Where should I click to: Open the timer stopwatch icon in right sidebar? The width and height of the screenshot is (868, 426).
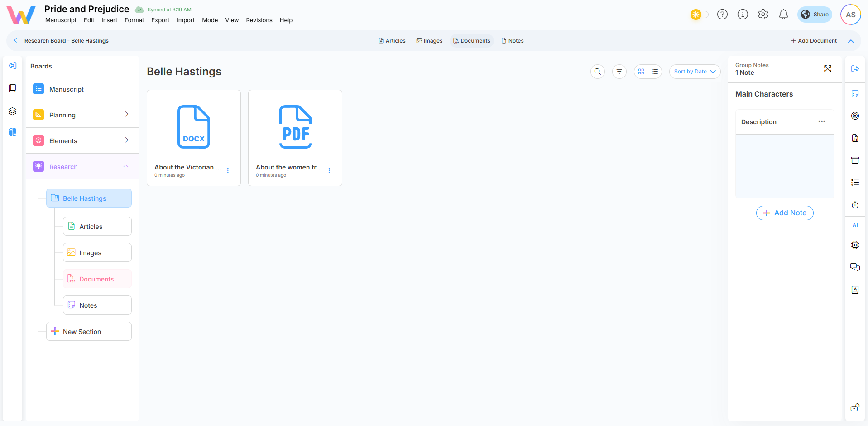(855, 205)
